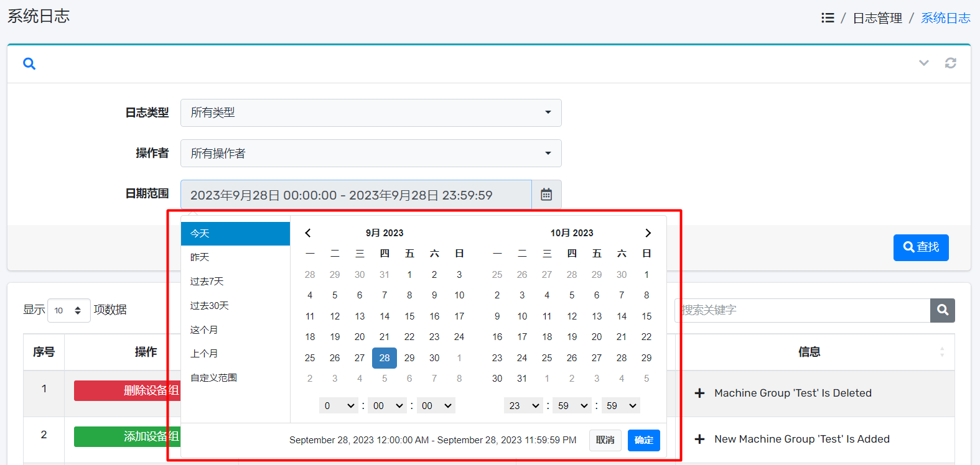This screenshot has width=980, height=465.
Task: Go to previous month with left arrow
Action: pos(308,233)
